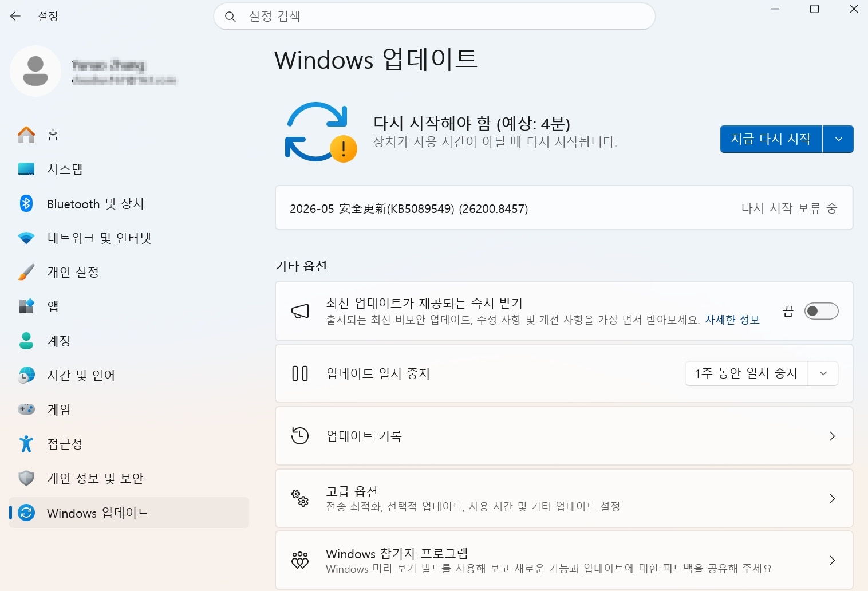This screenshot has width=868, height=591.
Task: Click the 개인 설정 paintbrush icon
Action: click(26, 272)
